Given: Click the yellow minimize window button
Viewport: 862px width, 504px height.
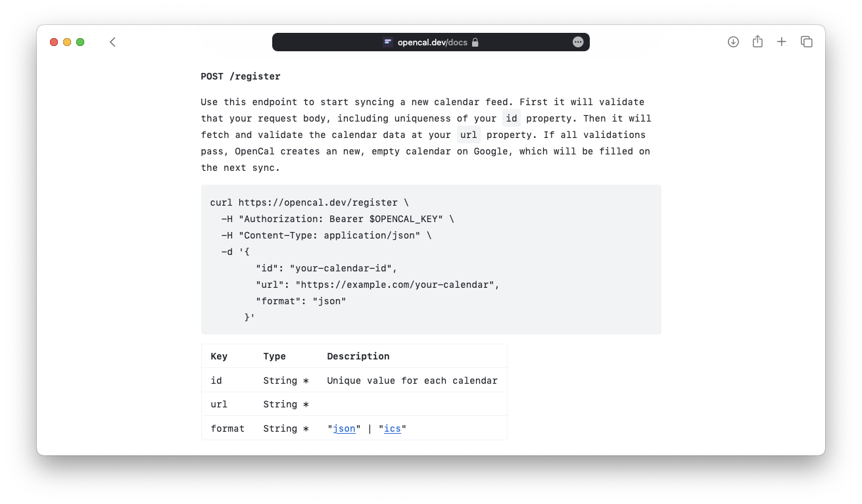Looking at the screenshot, I should click(x=67, y=42).
